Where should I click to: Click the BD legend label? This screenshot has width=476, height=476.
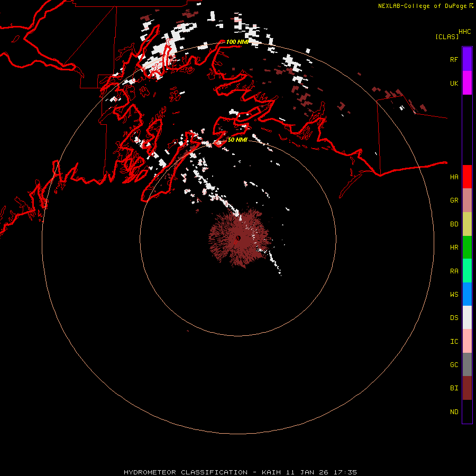[x=454, y=224]
